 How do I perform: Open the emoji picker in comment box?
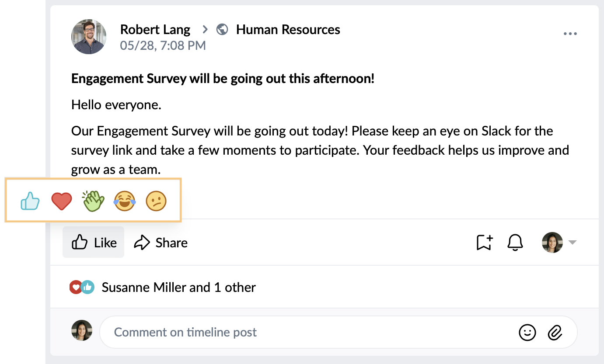pyautogui.click(x=527, y=333)
